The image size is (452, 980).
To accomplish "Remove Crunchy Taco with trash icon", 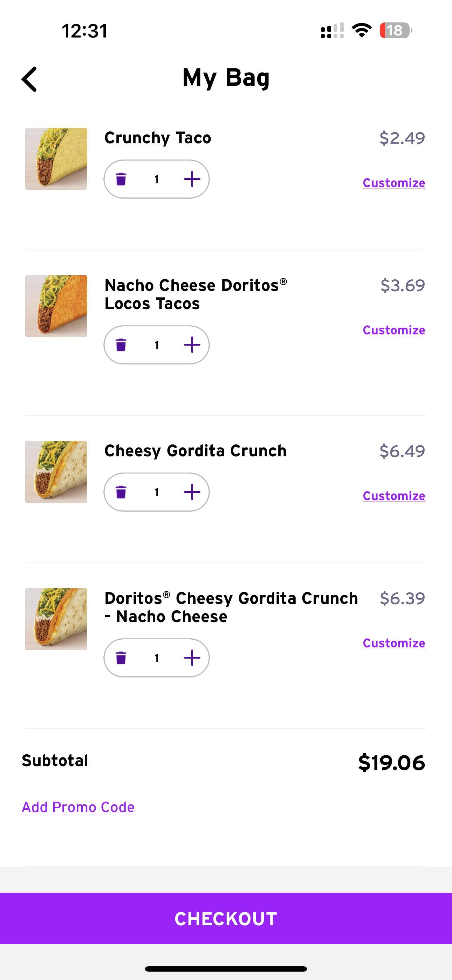I will tap(121, 179).
